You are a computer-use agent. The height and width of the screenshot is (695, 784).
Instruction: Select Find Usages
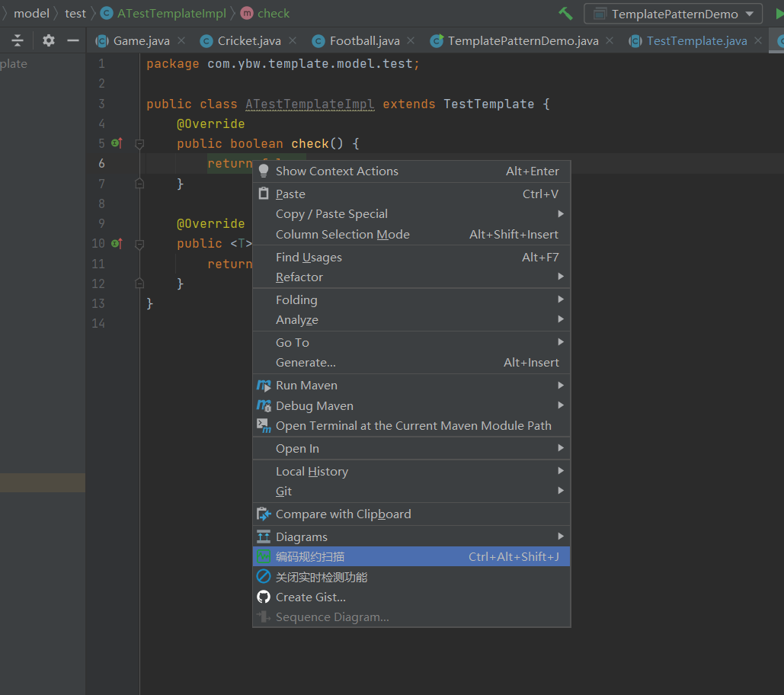tap(411, 258)
